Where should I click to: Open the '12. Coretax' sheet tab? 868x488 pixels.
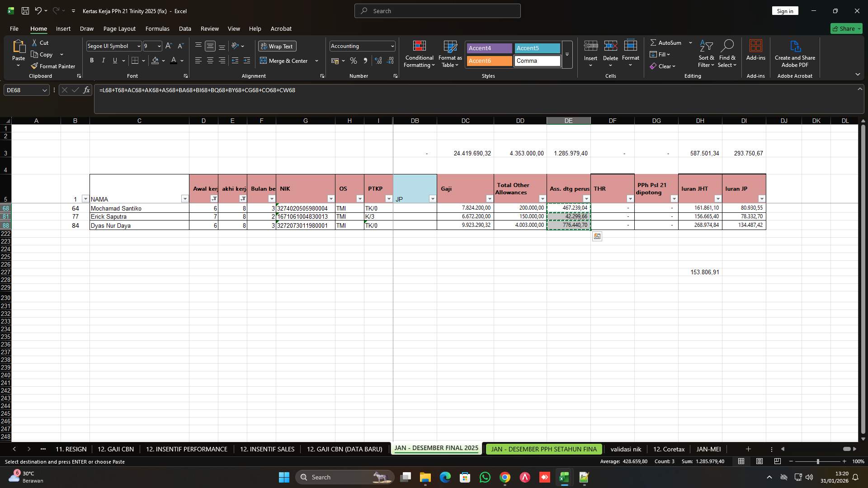click(x=668, y=449)
